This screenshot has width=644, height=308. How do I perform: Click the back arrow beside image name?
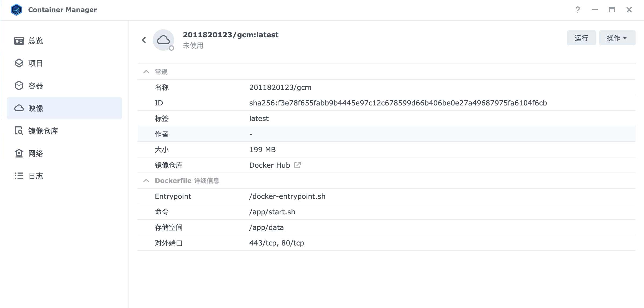[x=144, y=40]
